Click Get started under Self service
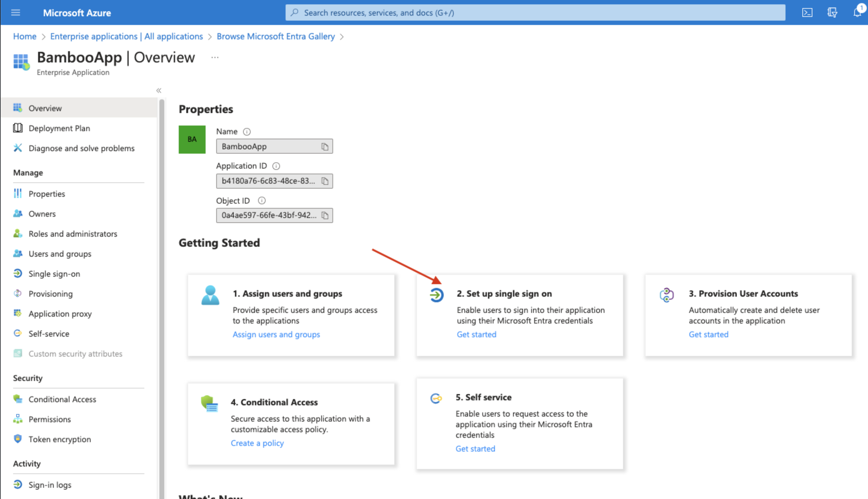This screenshot has height=499, width=868. click(475, 449)
